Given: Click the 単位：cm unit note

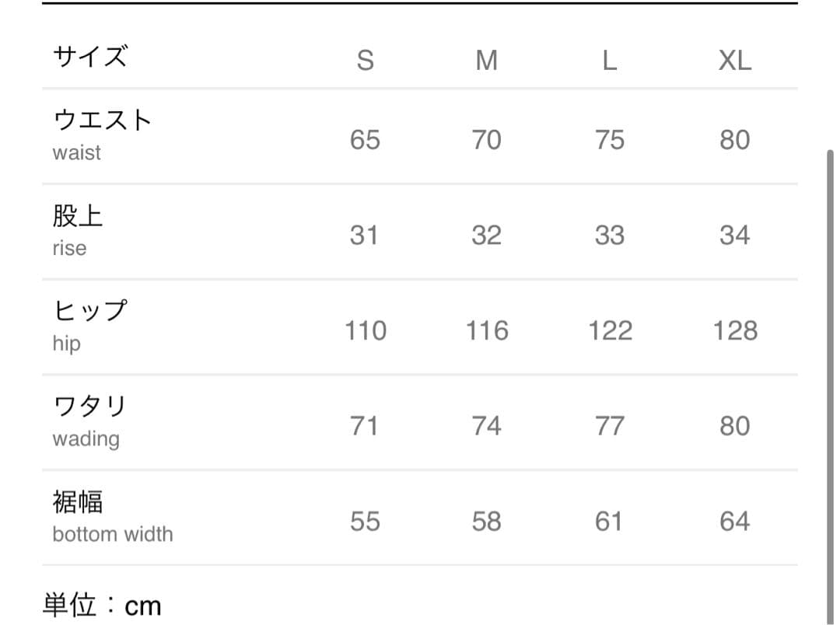Looking at the screenshot, I should (x=102, y=605).
